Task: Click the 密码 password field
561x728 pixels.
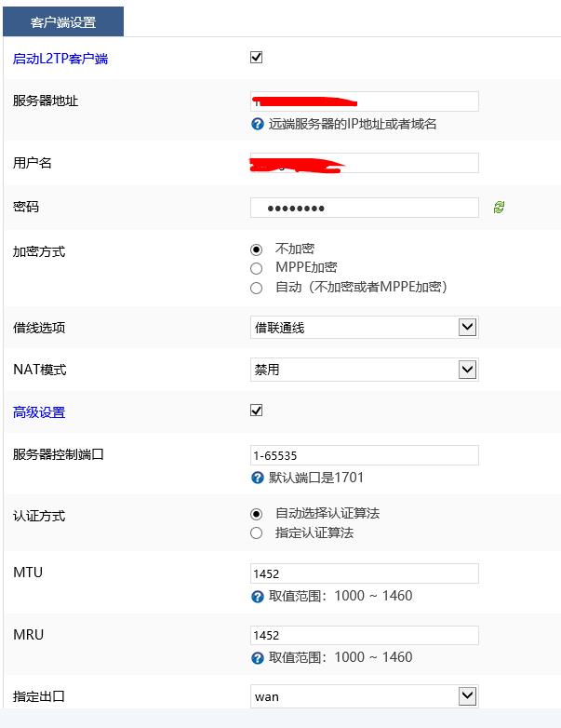Action: point(365,208)
